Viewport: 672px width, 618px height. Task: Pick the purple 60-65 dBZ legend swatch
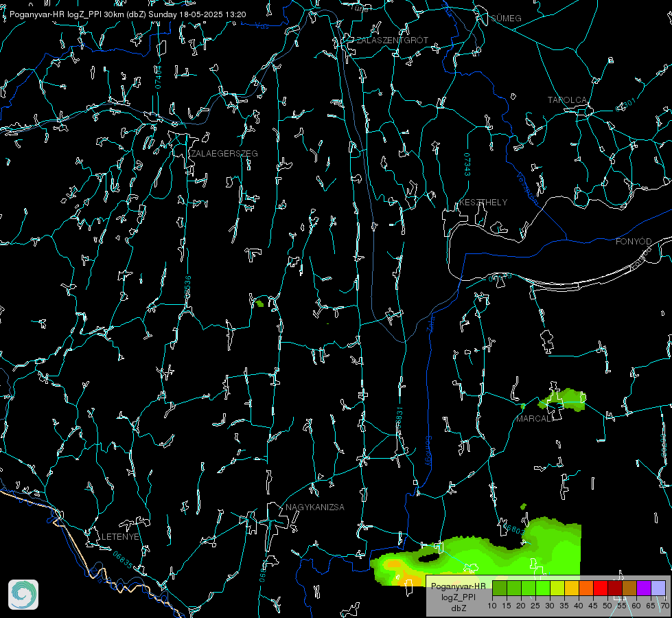[x=644, y=588]
